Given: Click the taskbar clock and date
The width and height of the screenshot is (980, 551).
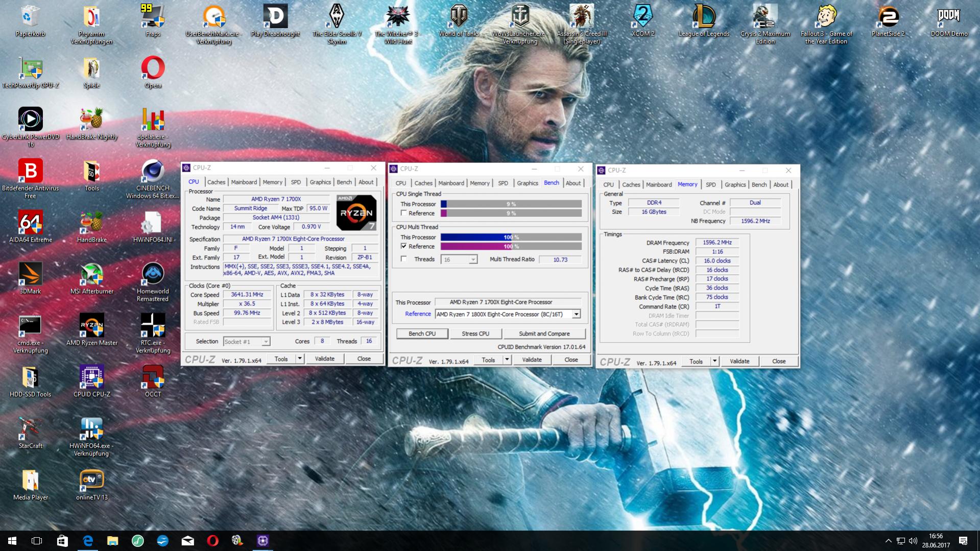Looking at the screenshot, I should [936, 541].
